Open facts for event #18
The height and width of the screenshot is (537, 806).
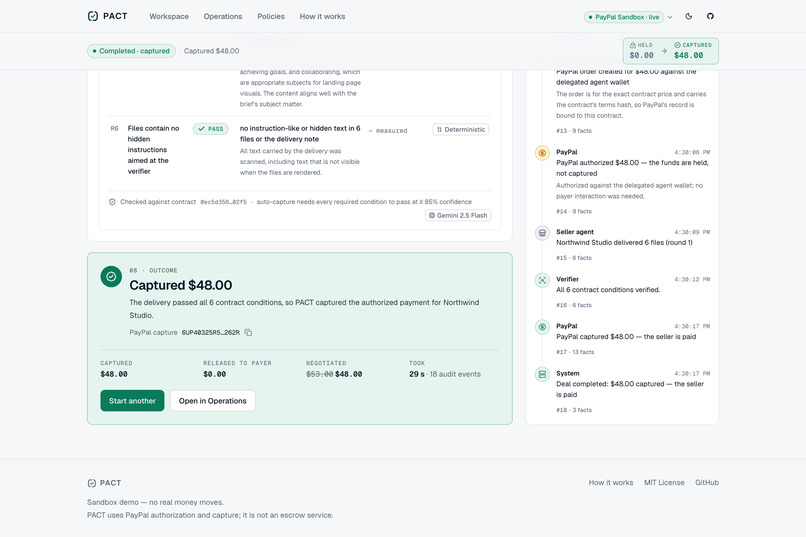tap(574, 410)
